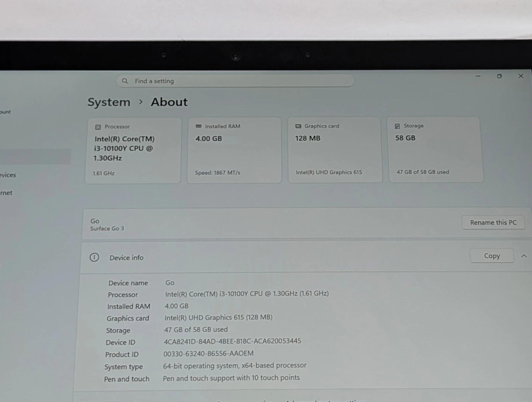This screenshot has height=402, width=532.
Task: Open the Installed RAM 4.00 GB card
Action: click(234, 150)
